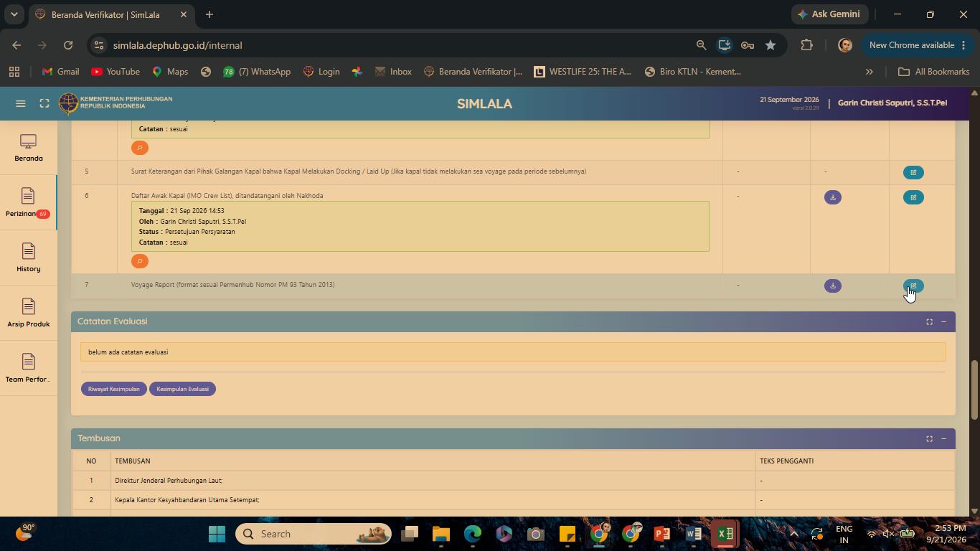Viewport: 980px width, 551px height.
Task: Click the browser address bar URL
Action: pyautogui.click(x=177, y=45)
